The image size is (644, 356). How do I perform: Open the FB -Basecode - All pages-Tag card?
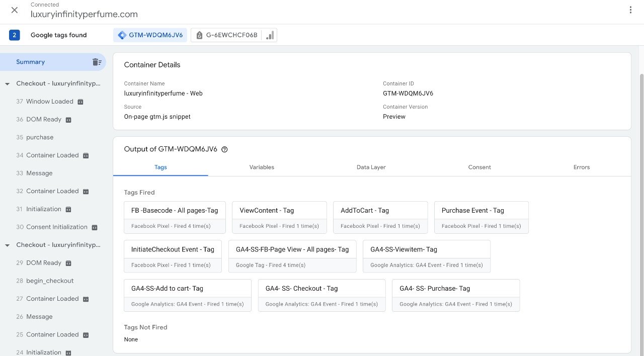(x=175, y=217)
